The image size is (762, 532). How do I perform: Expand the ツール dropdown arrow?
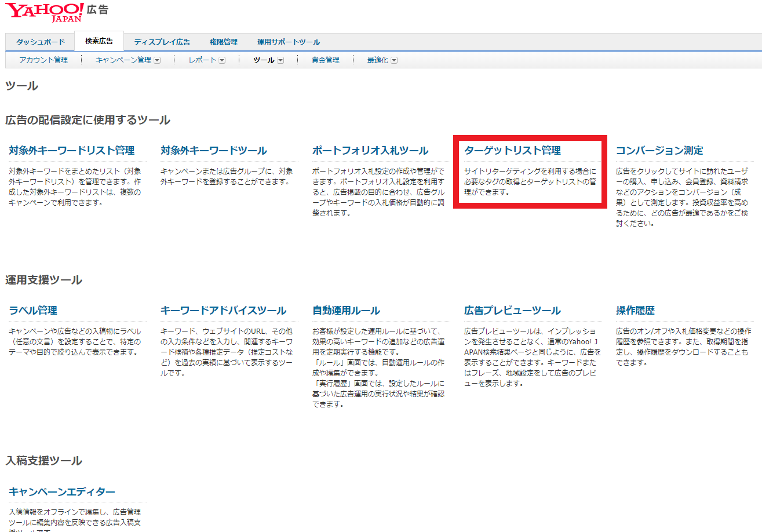tap(280, 60)
